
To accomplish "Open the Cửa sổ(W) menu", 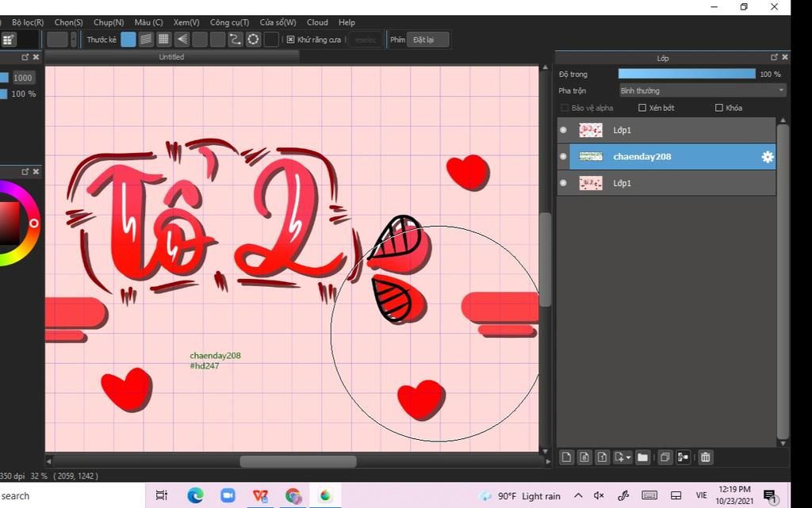I will click(x=278, y=22).
